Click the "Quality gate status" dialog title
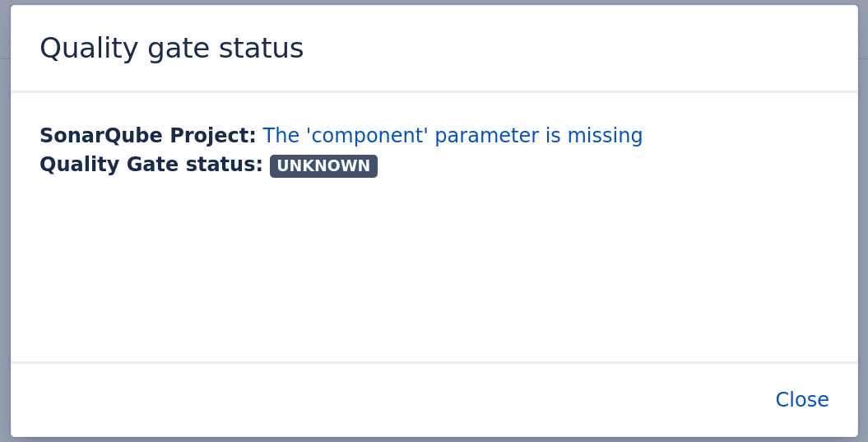868x442 pixels. coord(171,49)
